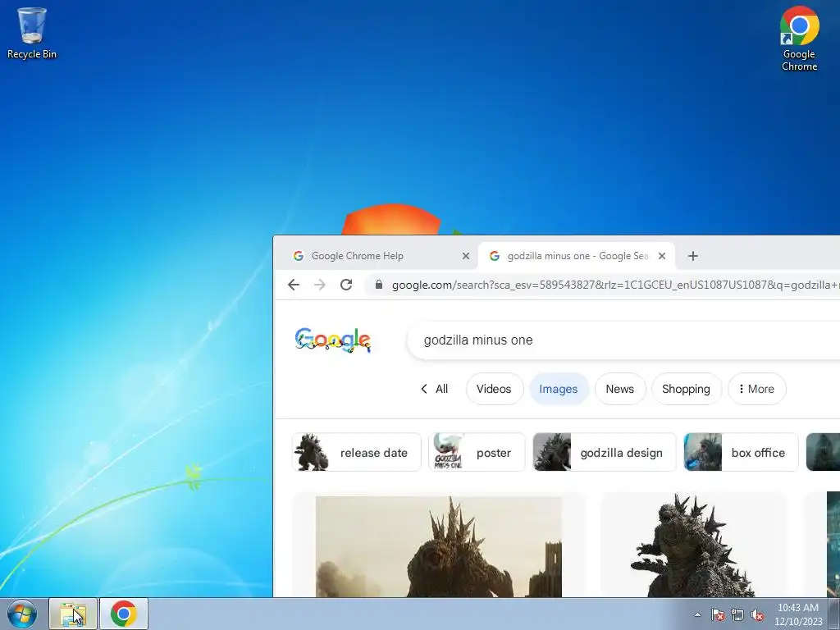
Task: Click the network status tray icon
Action: [737, 614]
